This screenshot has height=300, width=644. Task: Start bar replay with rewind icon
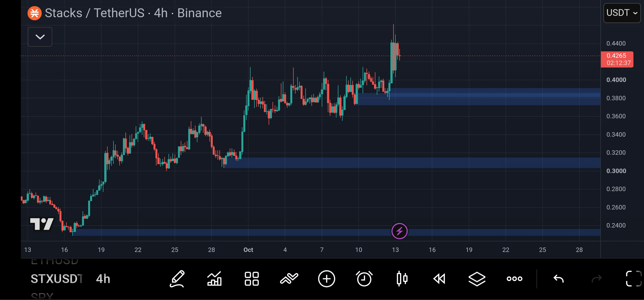click(439, 279)
